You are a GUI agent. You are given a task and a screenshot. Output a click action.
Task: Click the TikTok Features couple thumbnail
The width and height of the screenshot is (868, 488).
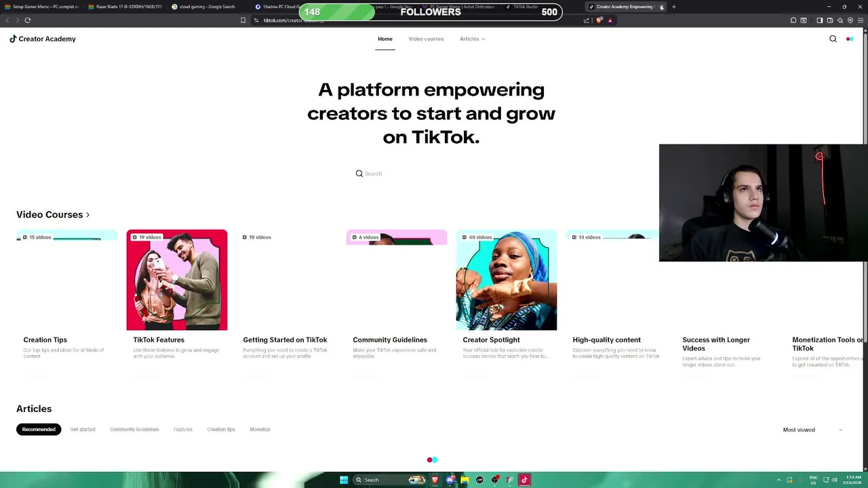click(x=177, y=280)
